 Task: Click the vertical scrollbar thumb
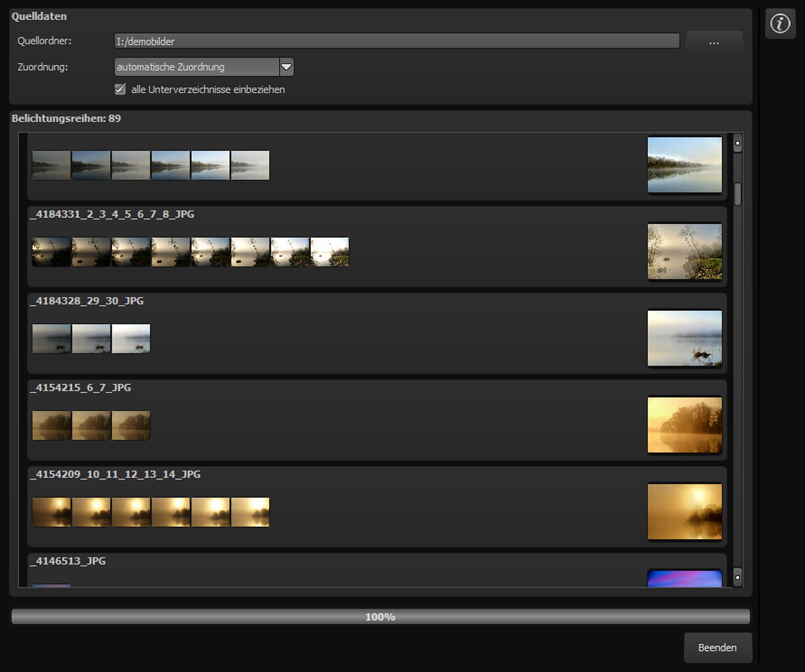(737, 194)
